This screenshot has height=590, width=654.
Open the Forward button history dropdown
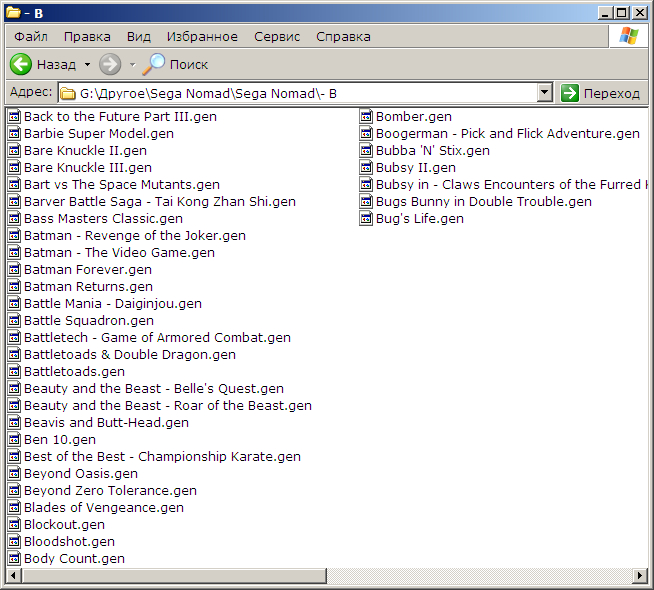pyautogui.click(x=132, y=65)
